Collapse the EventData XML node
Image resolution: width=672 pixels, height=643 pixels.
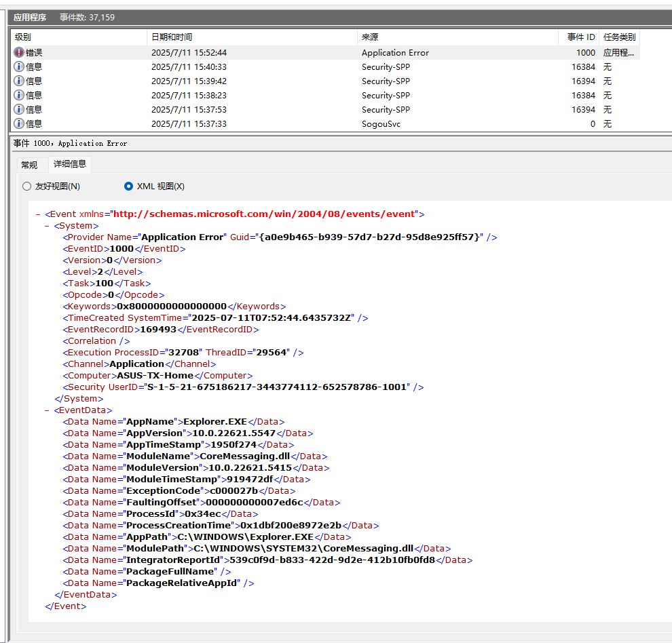[x=47, y=410]
